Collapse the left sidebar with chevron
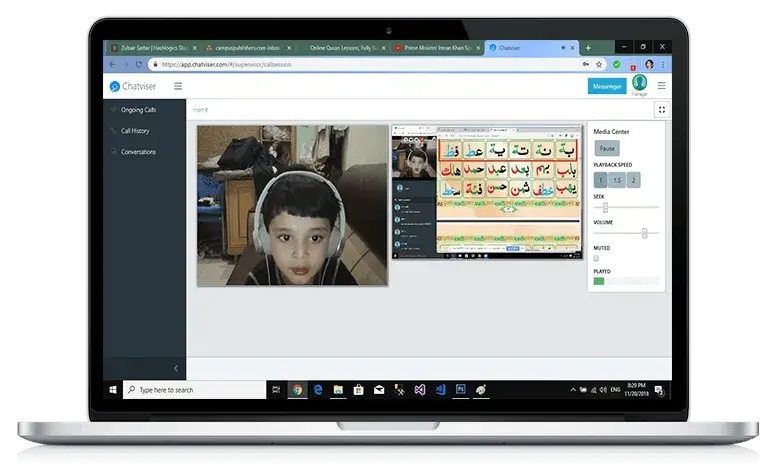This screenshot has width=777, height=468. (177, 369)
